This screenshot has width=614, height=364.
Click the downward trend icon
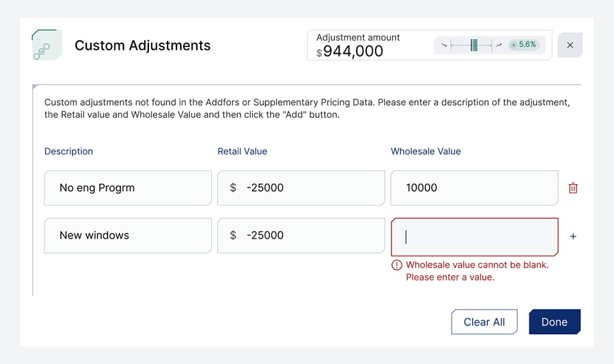[444, 45]
